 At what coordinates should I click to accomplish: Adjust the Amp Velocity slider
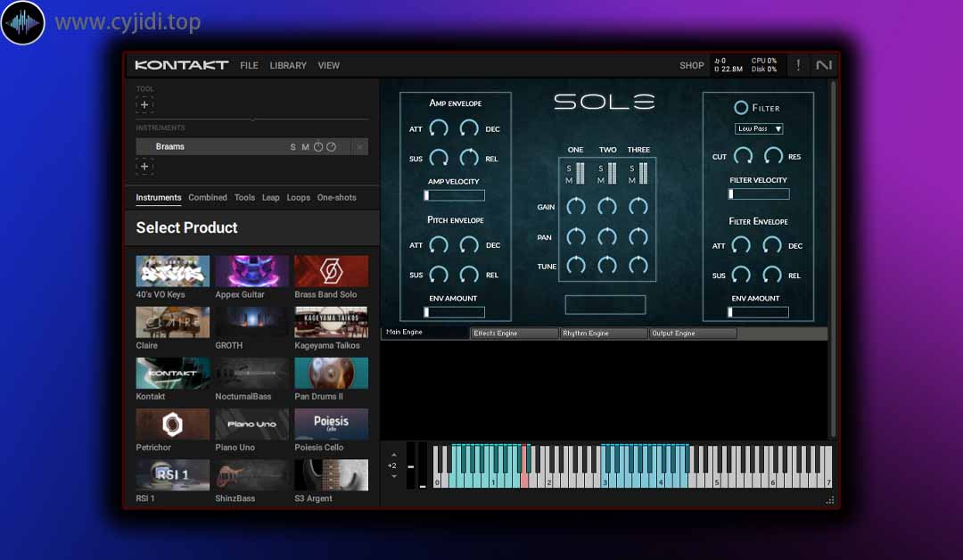click(455, 195)
